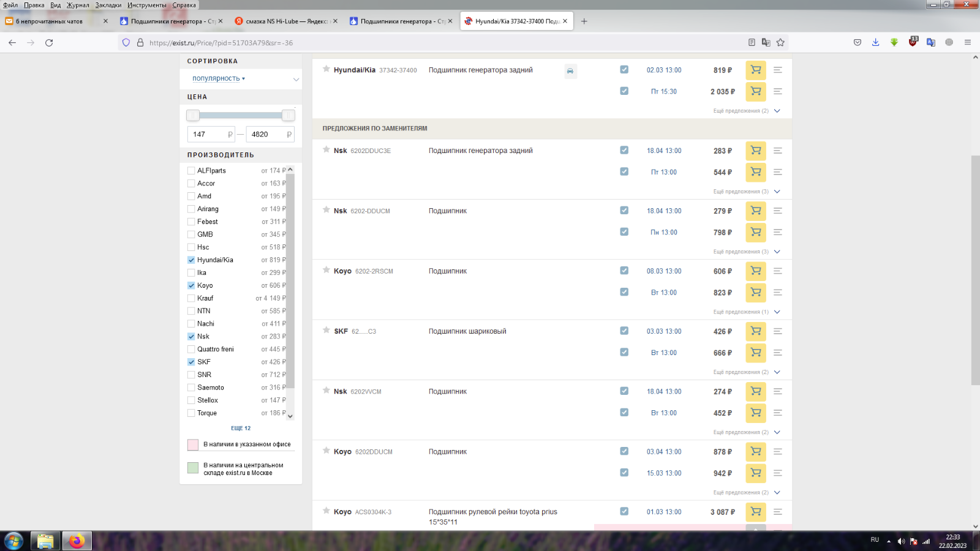The width and height of the screenshot is (980, 551).
Task: Open the Koyo 6202-2RSCM part link
Action: coord(374,271)
